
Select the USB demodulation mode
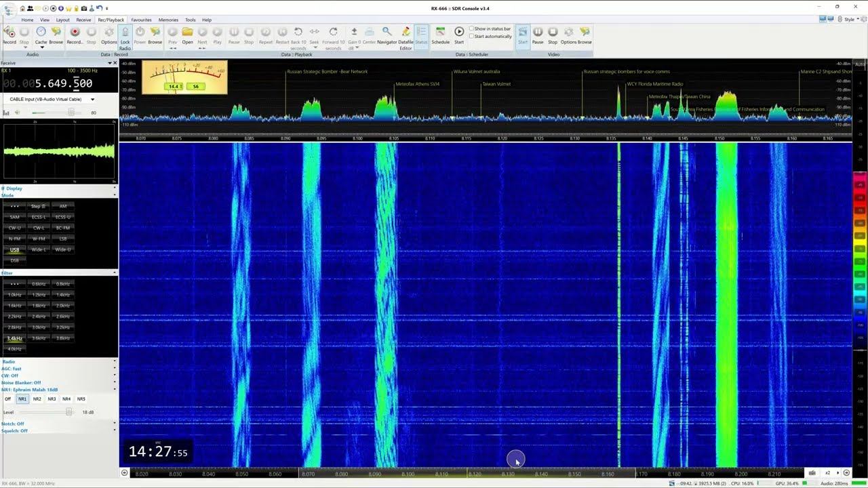click(15, 249)
